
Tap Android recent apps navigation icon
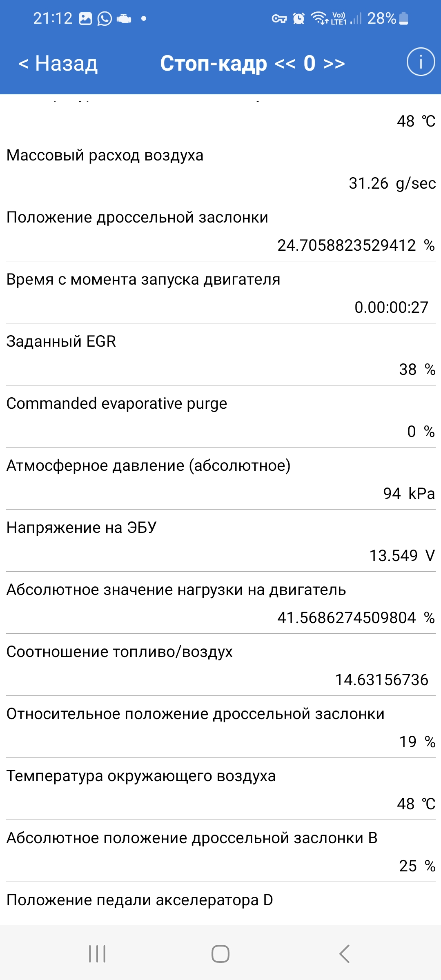click(x=97, y=954)
